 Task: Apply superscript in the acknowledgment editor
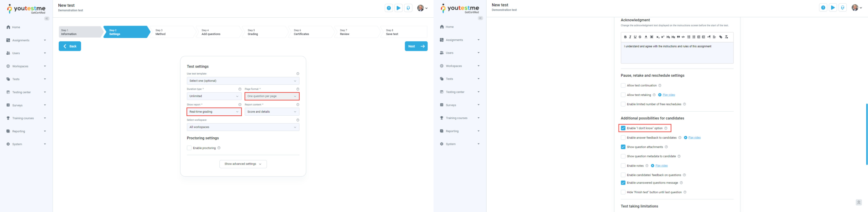(663, 37)
